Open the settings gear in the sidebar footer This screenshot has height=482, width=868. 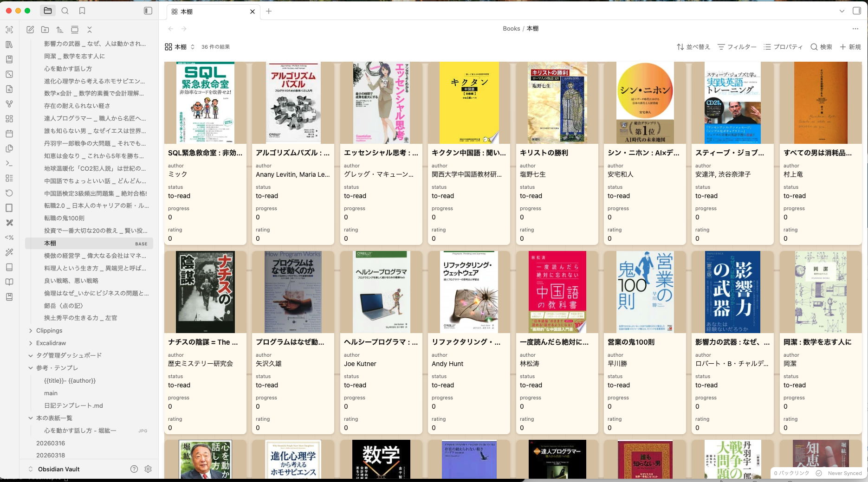tap(148, 469)
